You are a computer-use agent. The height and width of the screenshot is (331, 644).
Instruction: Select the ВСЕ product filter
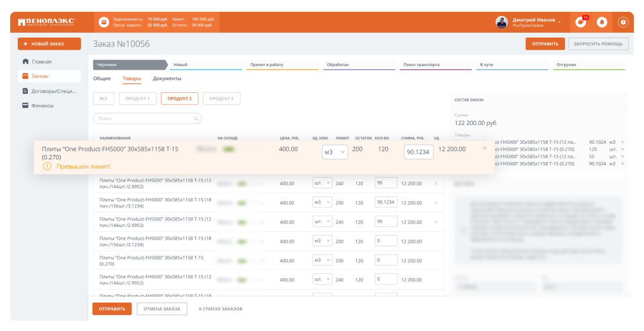pos(104,99)
